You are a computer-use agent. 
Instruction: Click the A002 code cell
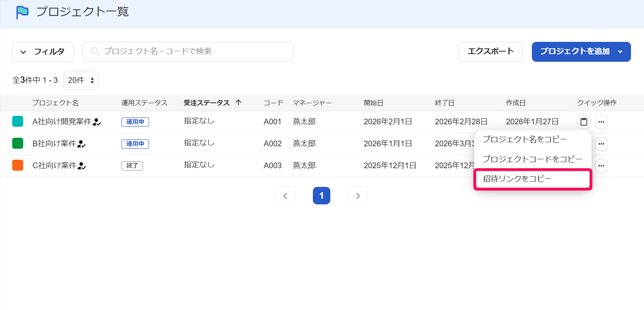coord(273,144)
